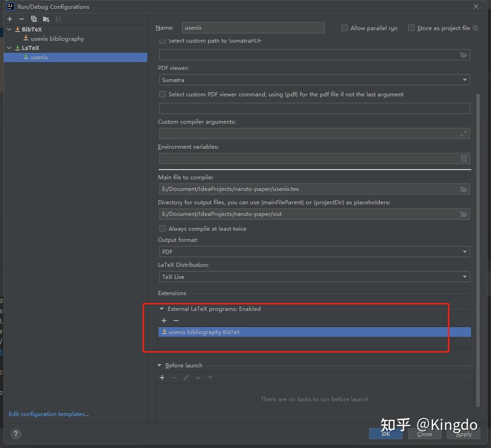Open the LaTeX Distribution dropdown
This screenshot has width=491, height=448.
pyautogui.click(x=464, y=277)
